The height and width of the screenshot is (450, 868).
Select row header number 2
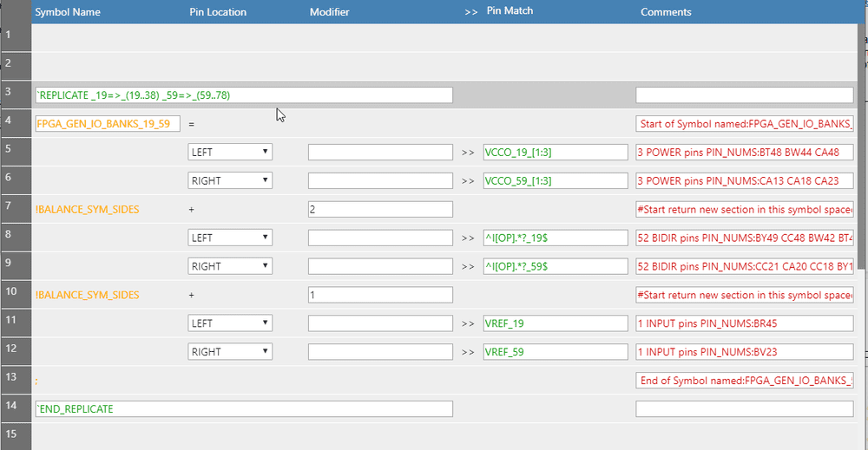point(16,66)
